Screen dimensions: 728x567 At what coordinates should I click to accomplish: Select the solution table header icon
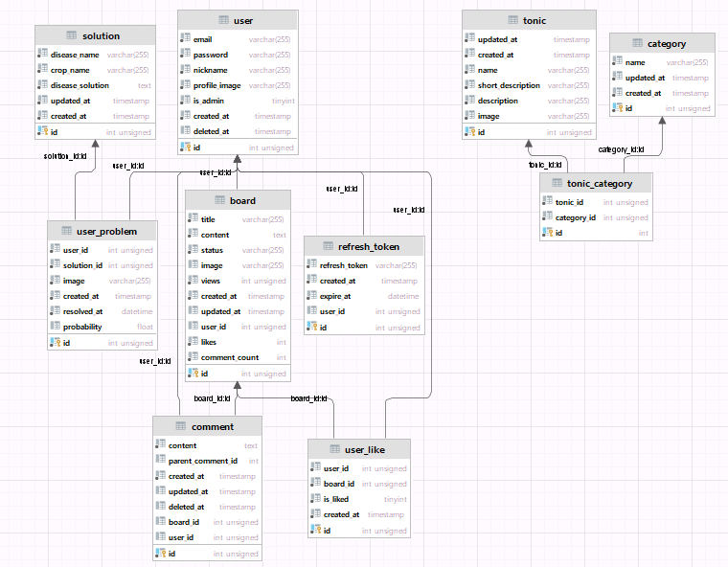72,35
